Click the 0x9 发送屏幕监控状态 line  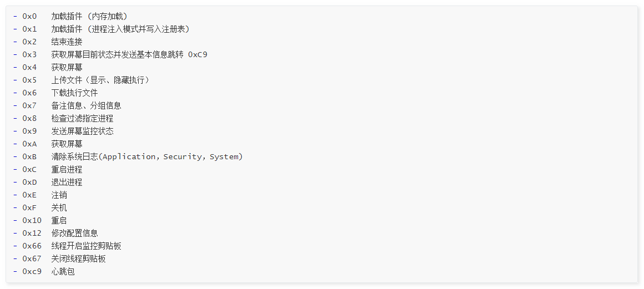[82, 131]
